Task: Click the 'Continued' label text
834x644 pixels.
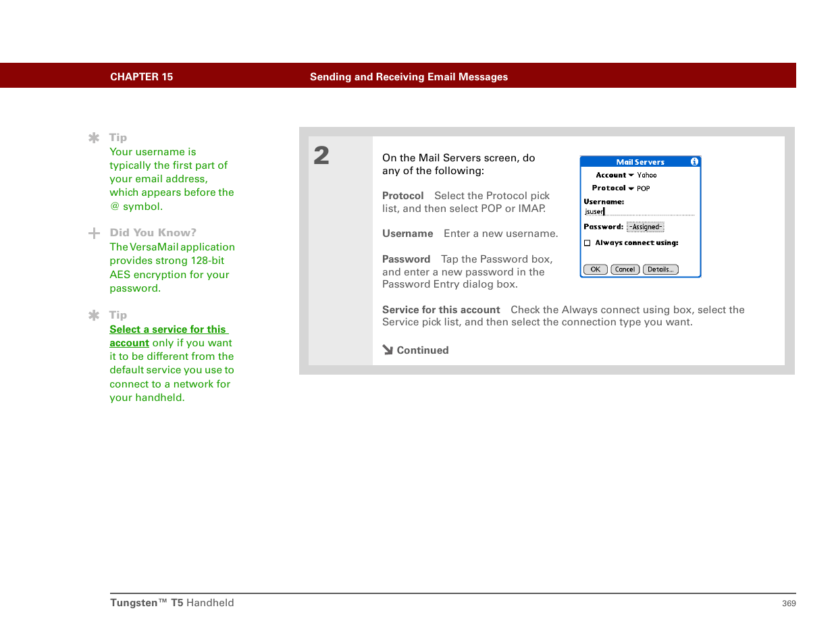Action: click(x=423, y=350)
